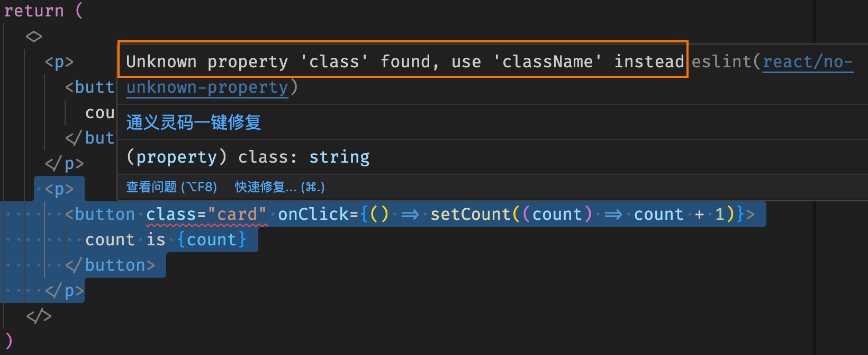
Task: Click the closing button tag in the selection
Action: point(110,265)
